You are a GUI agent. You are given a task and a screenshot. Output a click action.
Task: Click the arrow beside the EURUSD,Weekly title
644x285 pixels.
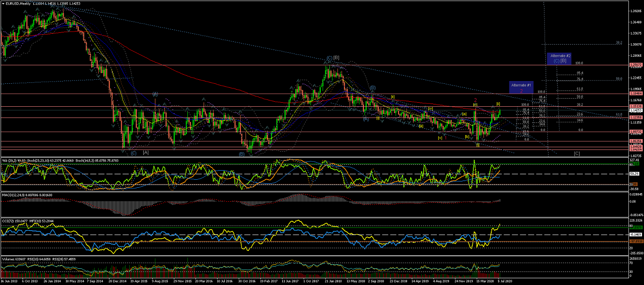3,3
